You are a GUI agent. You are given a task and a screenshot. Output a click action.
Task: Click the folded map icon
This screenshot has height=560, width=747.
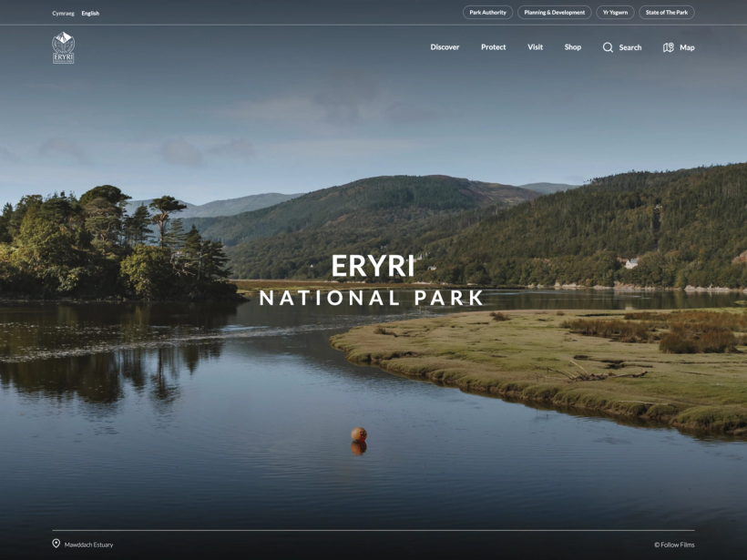(669, 47)
